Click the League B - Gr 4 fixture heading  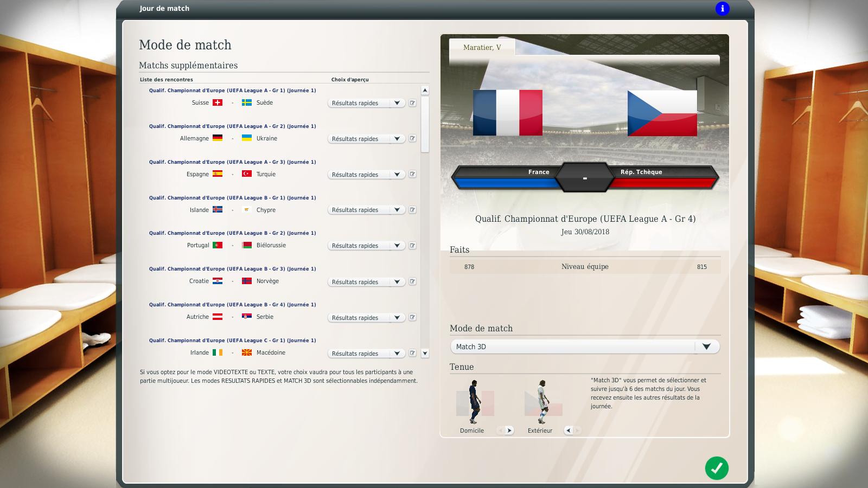(x=232, y=305)
